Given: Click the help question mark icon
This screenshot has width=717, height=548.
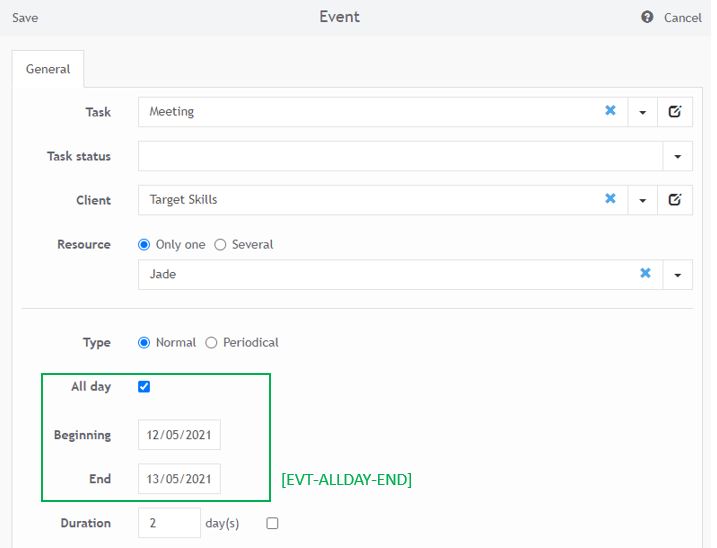Looking at the screenshot, I should 647,18.
